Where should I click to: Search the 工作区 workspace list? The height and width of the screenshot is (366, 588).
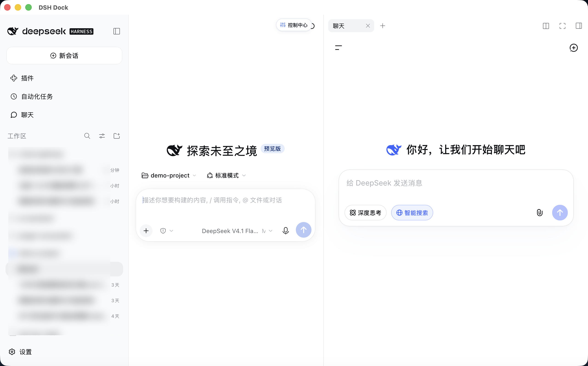pyautogui.click(x=87, y=136)
